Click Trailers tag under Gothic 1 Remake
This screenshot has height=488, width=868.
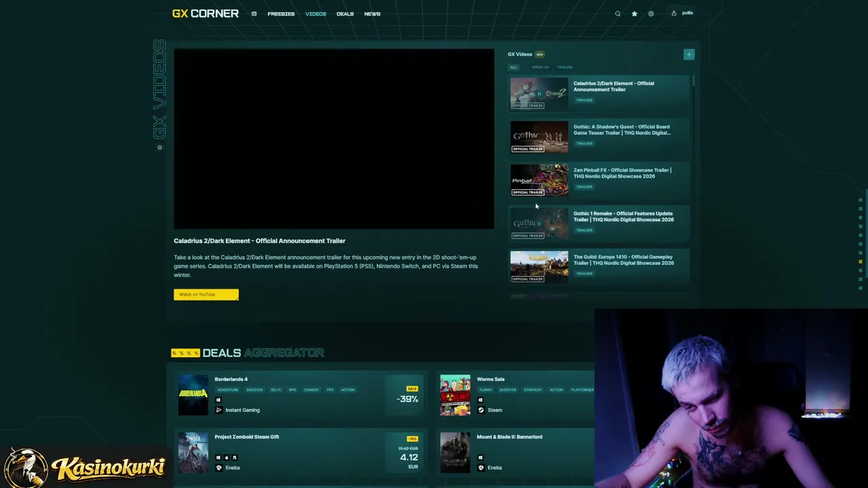[x=584, y=230]
